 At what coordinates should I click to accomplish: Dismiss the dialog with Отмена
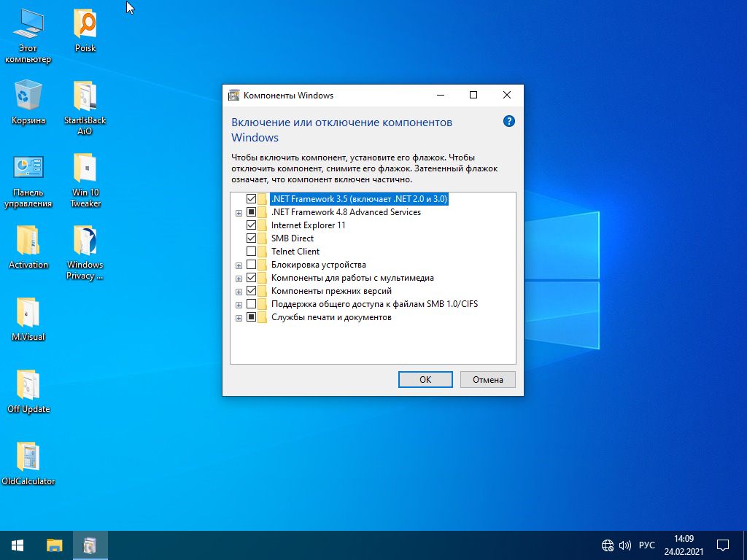pyautogui.click(x=487, y=379)
